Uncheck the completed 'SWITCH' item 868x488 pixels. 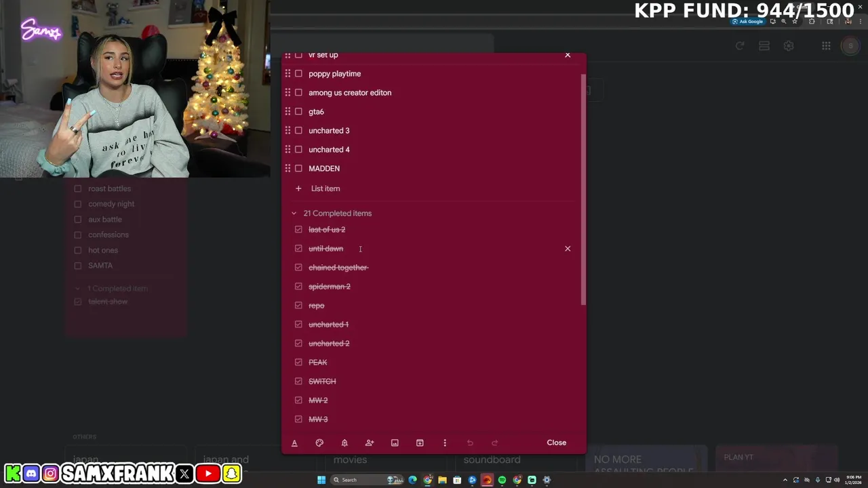(x=298, y=382)
